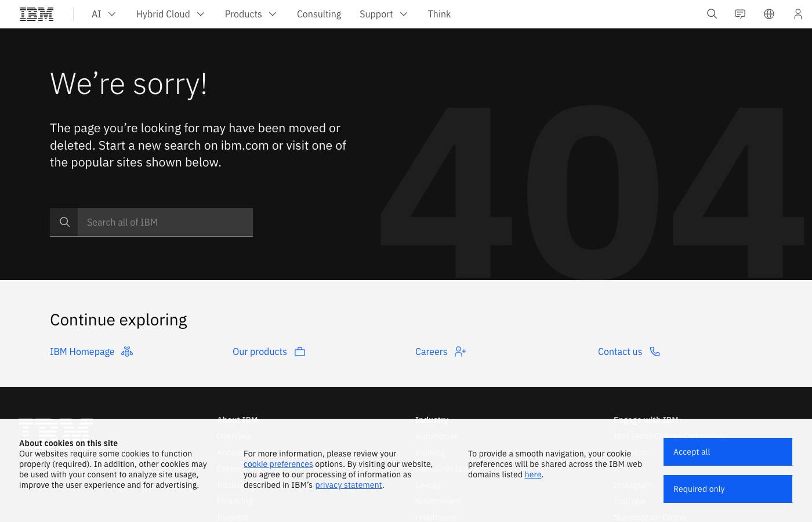812x522 pixels.
Task: Expand the Hybrid Cloud dropdown
Action: pyautogui.click(x=170, y=14)
